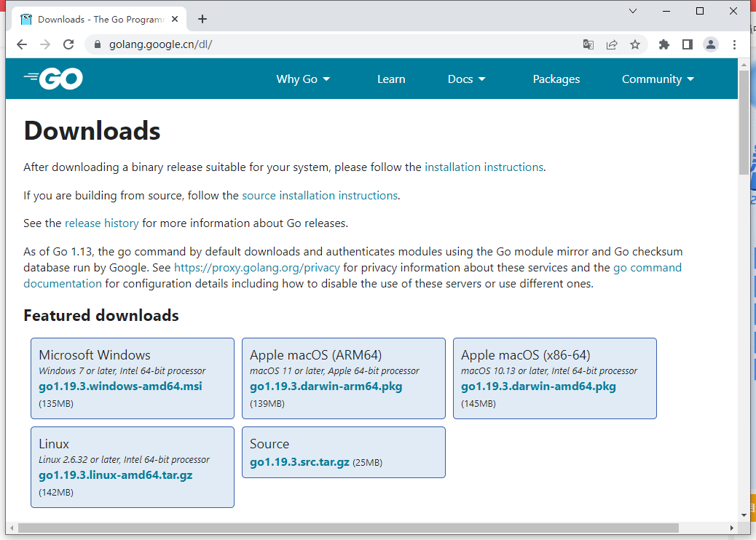Click the Microsoft Windows card title
The width and height of the screenshot is (756, 540).
[95, 355]
